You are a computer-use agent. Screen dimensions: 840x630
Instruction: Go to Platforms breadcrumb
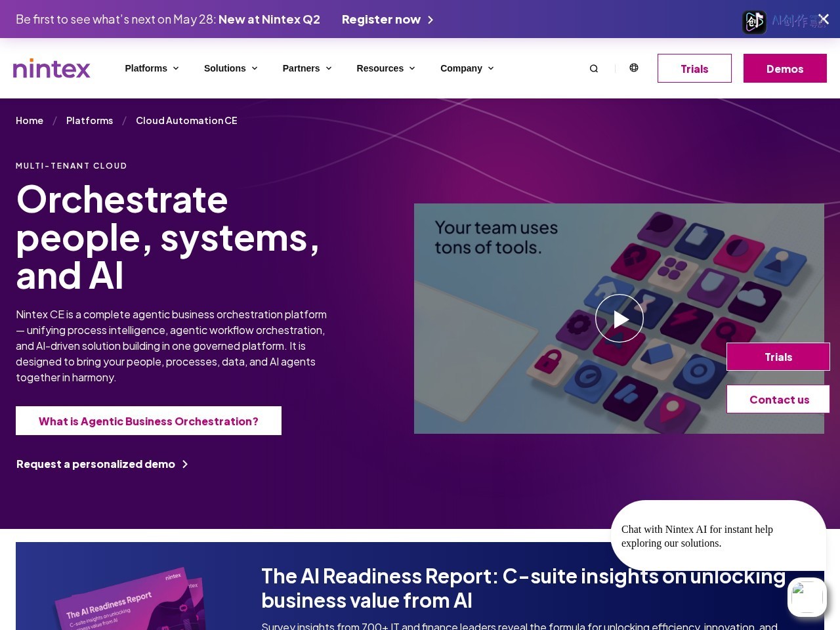pos(89,121)
